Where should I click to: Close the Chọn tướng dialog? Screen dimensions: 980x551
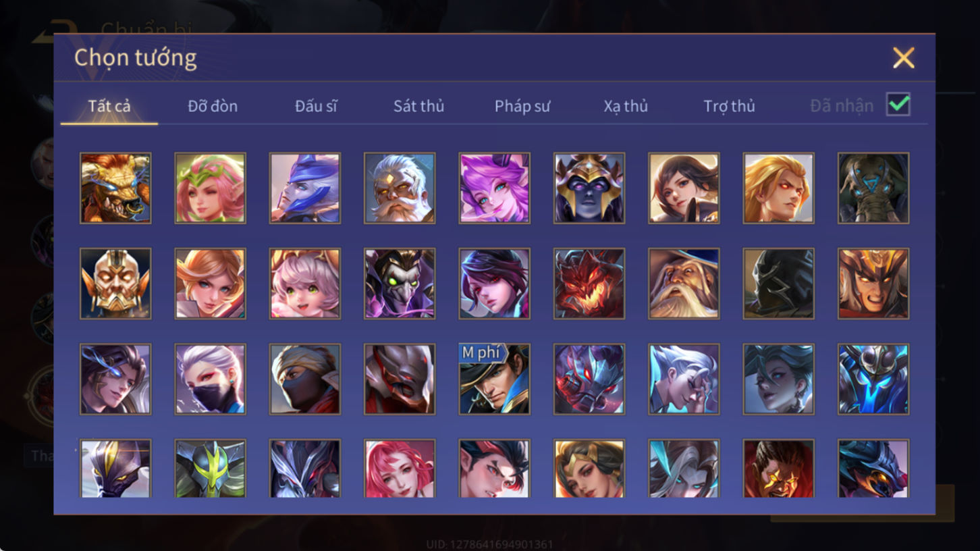[903, 58]
